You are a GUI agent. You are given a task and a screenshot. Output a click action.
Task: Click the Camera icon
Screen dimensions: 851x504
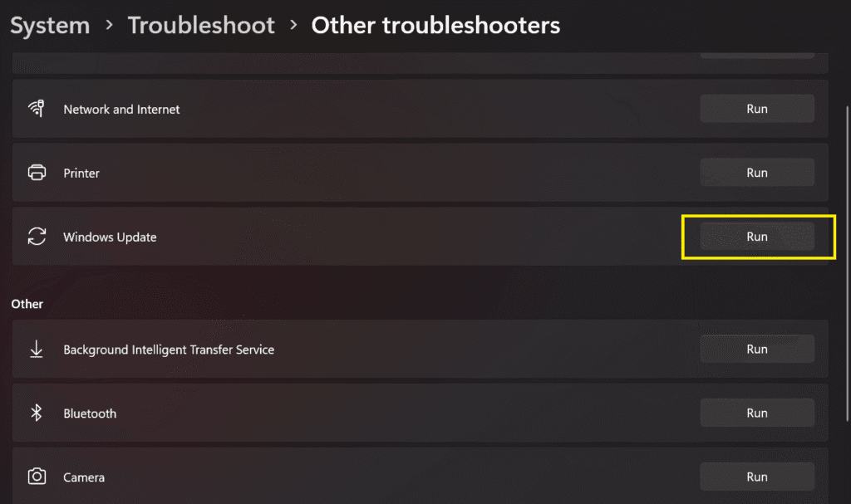[37, 477]
